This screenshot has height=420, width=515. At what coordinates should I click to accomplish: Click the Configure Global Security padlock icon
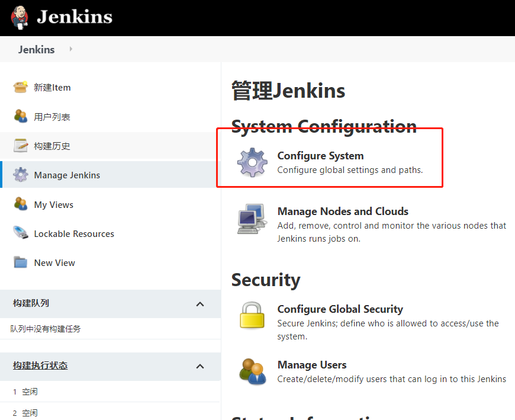252,316
